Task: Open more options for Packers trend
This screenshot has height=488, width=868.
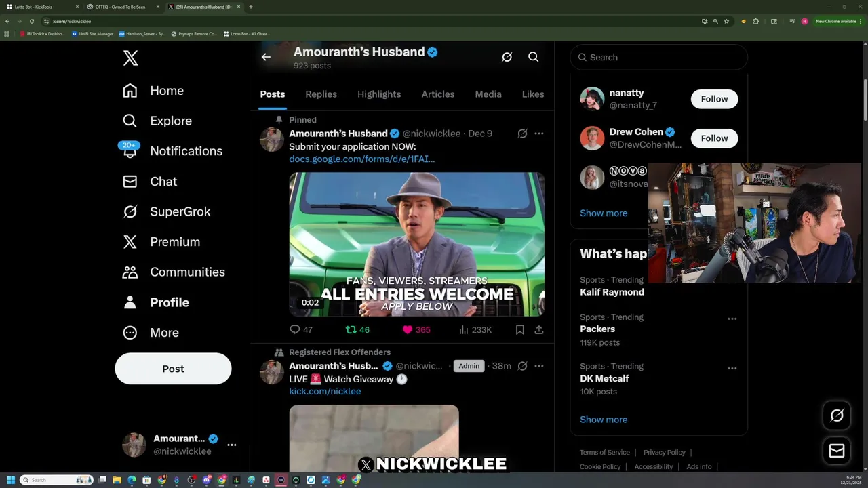Action: [x=732, y=319]
